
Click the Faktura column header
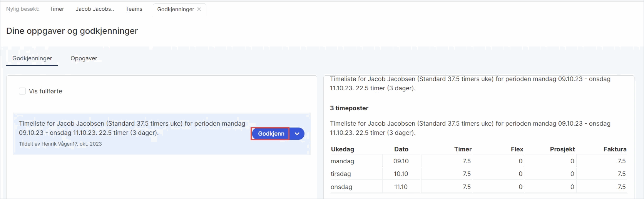(x=615, y=149)
